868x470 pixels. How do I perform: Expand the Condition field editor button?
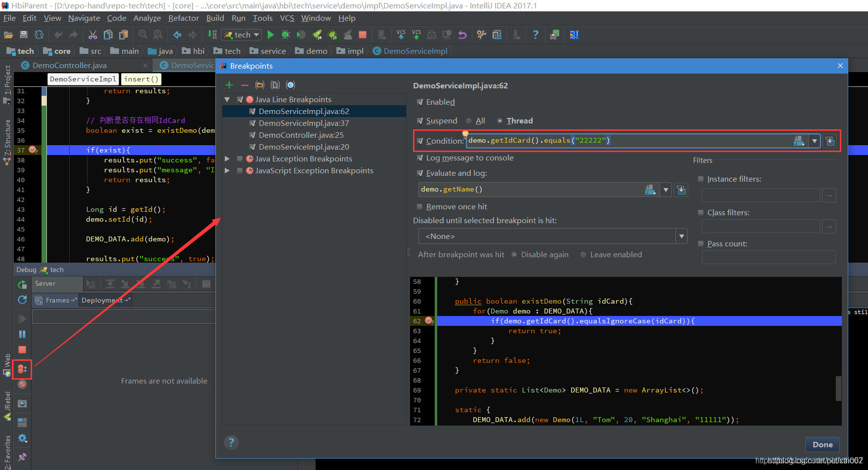point(830,141)
